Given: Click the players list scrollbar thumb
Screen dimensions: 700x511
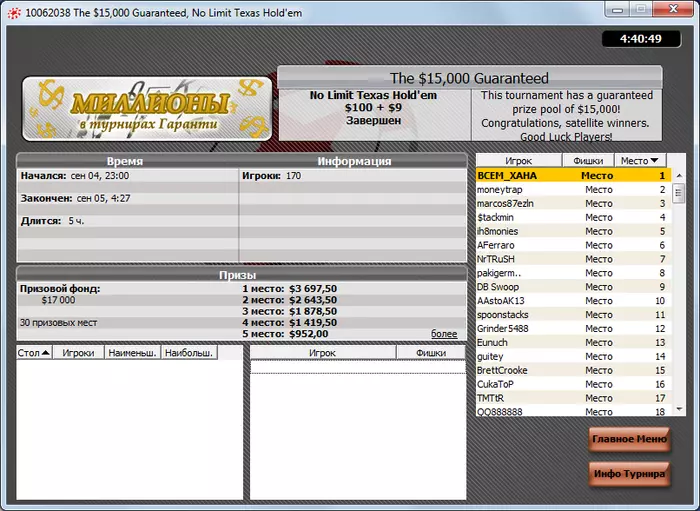Looking at the screenshot, I should [x=679, y=193].
